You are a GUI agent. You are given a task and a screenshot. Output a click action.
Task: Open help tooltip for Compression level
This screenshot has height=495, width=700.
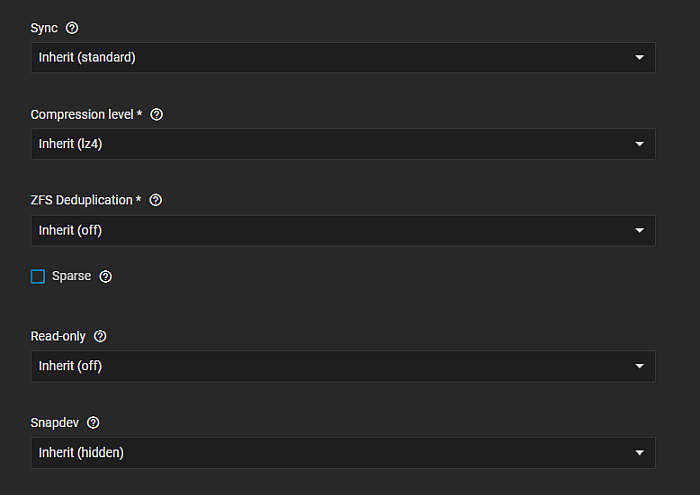tap(156, 115)
